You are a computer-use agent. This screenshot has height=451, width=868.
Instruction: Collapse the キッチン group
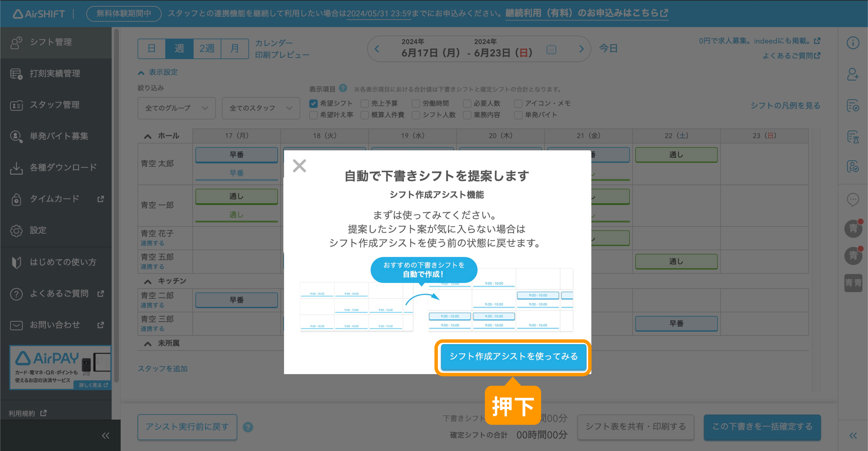[148, 282]
